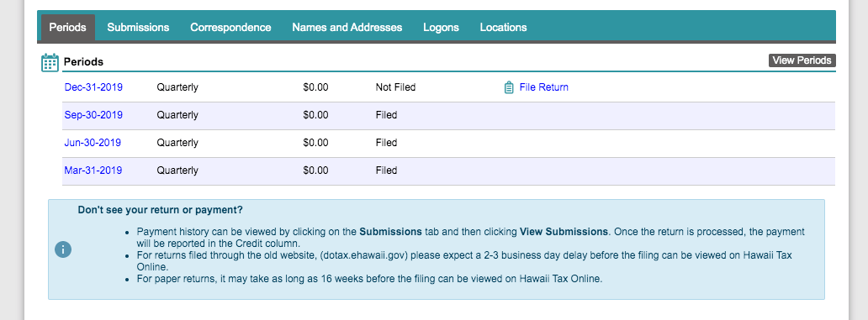868x320 pixels.
Task: Open the Correspondence tab
Action: click(230, 27)
